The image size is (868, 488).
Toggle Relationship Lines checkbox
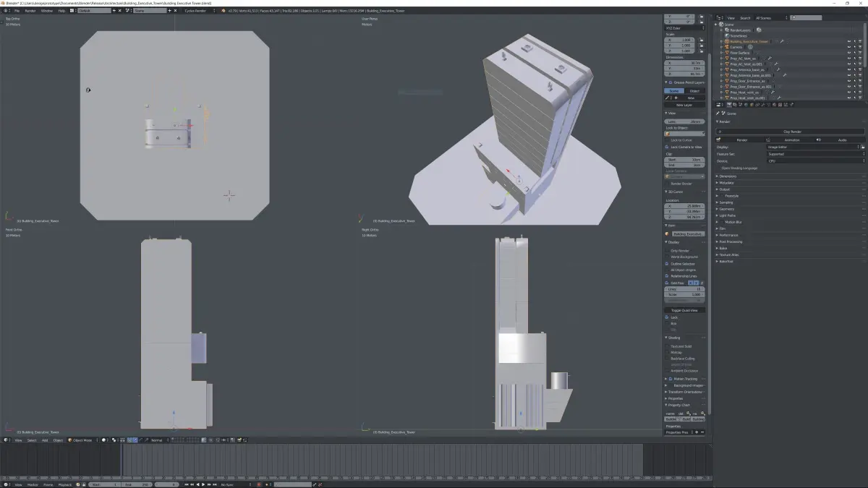[x=668, y=276]
